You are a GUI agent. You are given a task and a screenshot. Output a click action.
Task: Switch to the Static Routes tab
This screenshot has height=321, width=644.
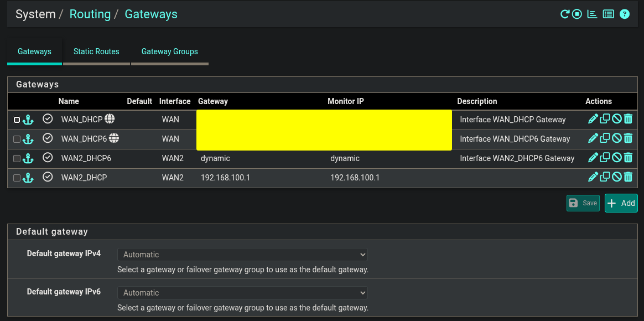96,51
